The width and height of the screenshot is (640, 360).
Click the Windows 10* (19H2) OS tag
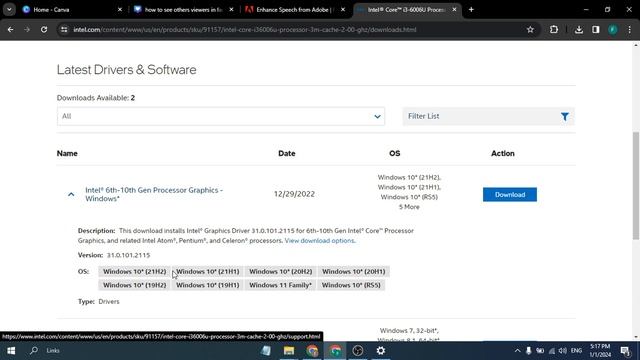pos(135,285)
